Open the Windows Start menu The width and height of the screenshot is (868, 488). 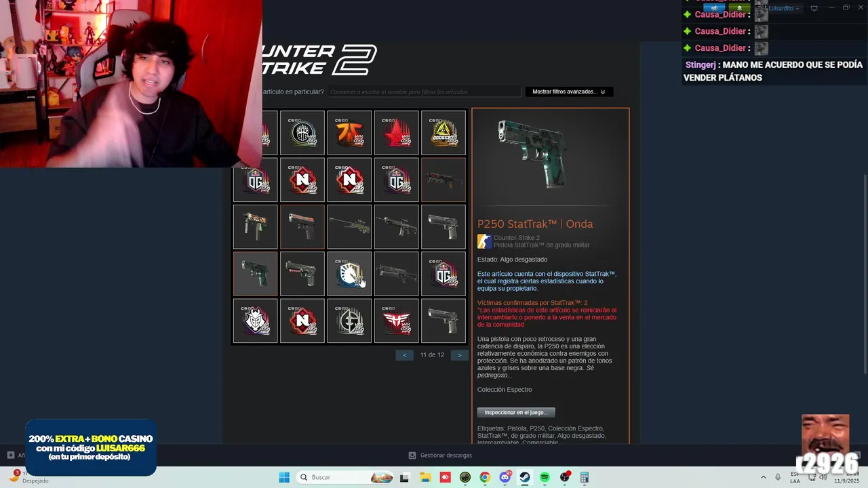coord(284,477)
